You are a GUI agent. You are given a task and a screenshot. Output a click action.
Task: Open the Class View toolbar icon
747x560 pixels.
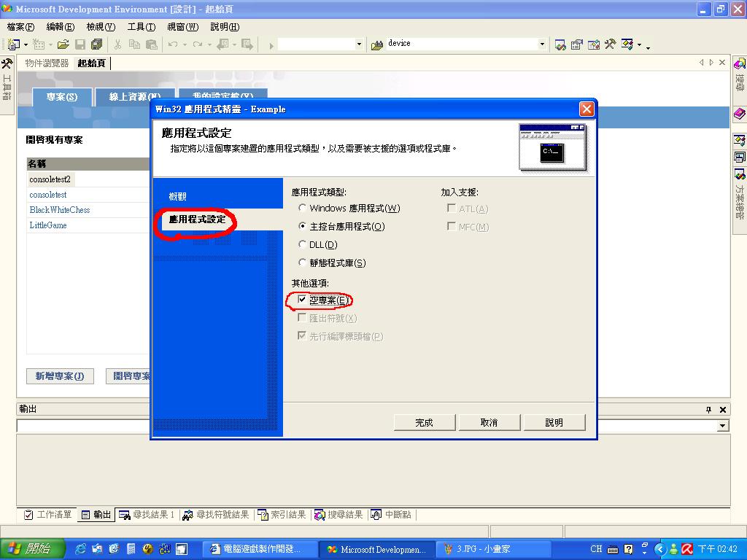pos(627,44)
